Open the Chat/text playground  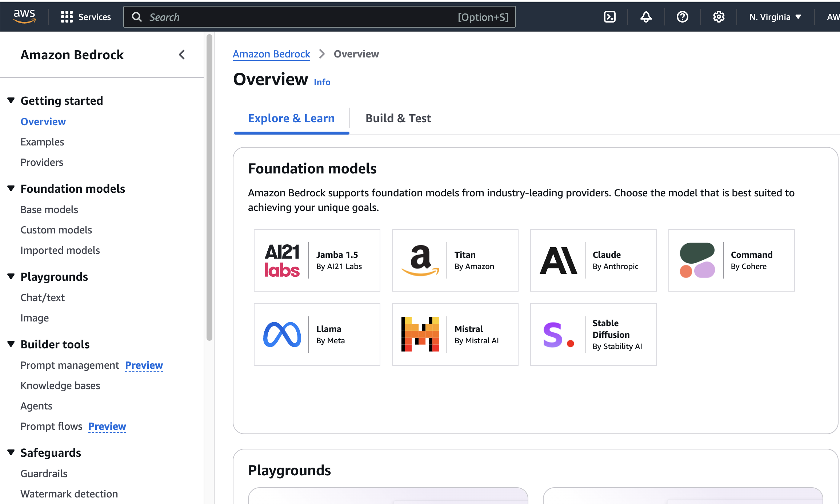pyautogui.click(x=43, y=297)
